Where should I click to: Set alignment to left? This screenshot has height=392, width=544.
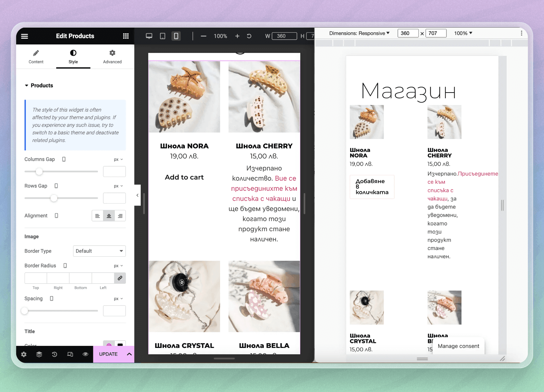click(x=98, y=216)
